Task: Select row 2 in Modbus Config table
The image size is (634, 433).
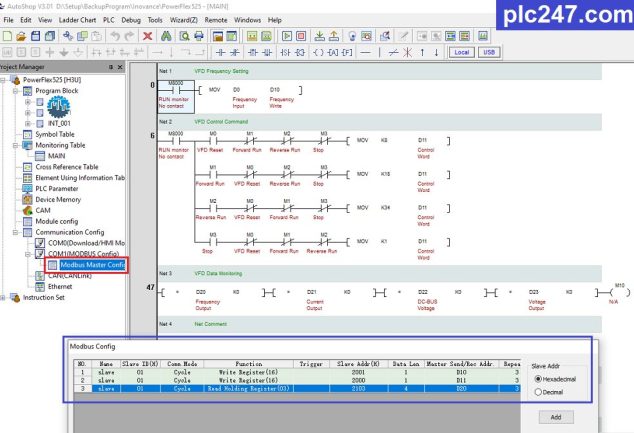Action: click(297, 380)
